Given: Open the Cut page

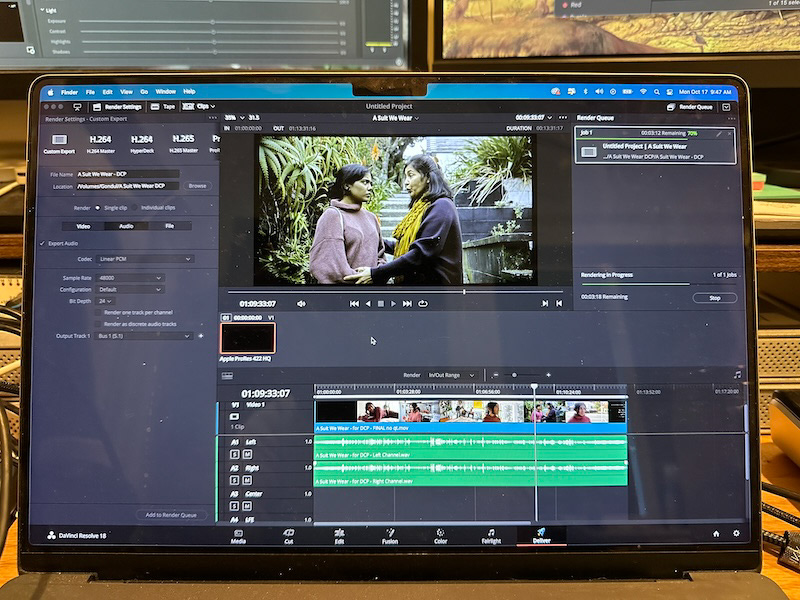Looking at the screenshot, I should coord(289,536).
